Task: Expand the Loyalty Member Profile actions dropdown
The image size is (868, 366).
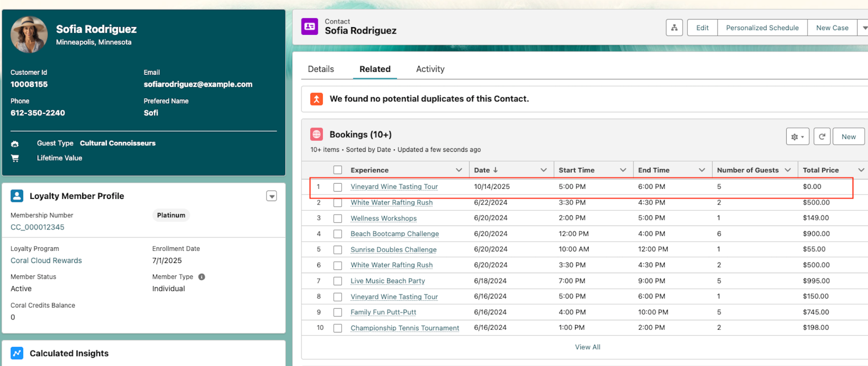Action: pos(271,196)
